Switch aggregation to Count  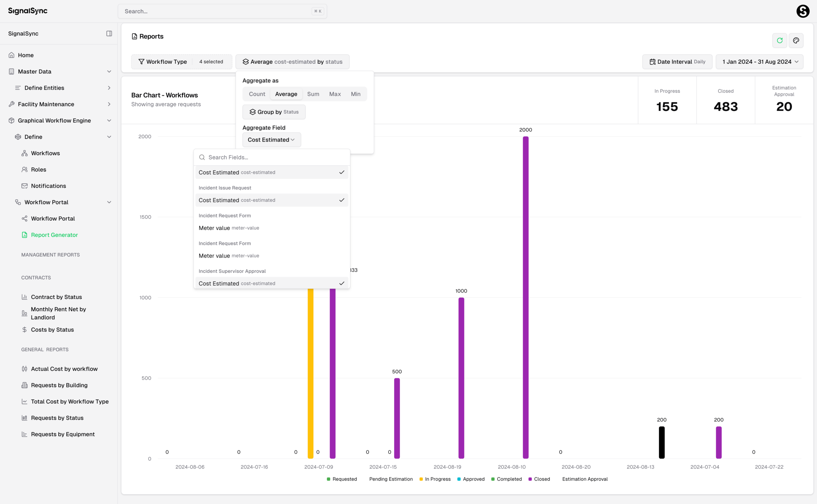pyautogui.click(x=257, y=94)
